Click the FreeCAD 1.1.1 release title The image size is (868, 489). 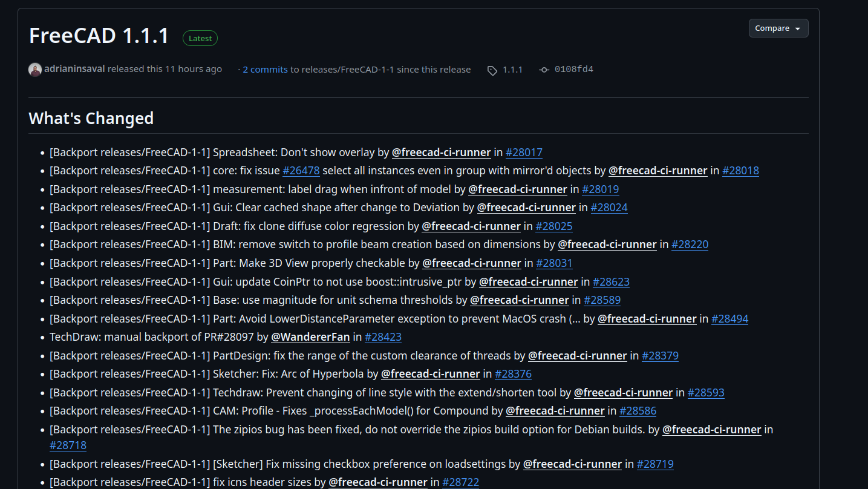[99, 36]
